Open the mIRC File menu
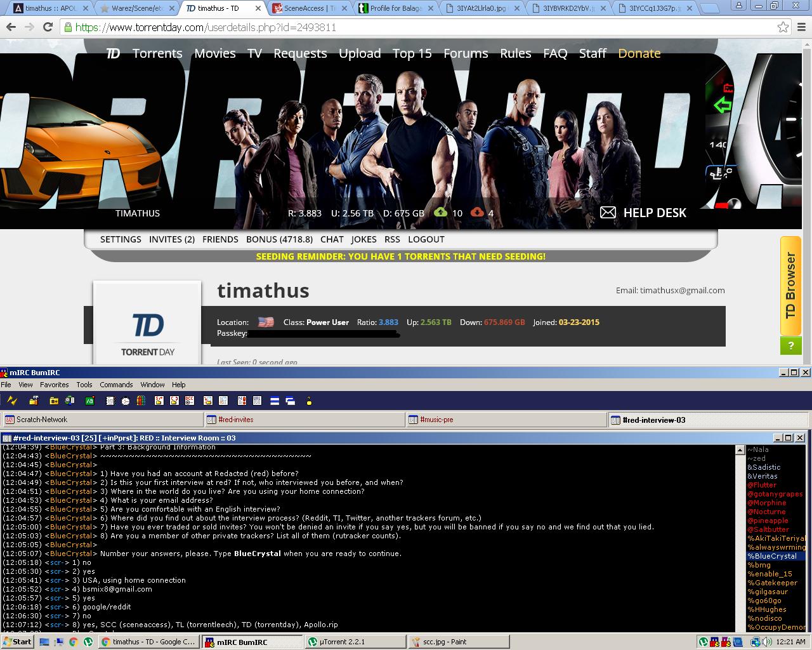 tap(6, 385)
